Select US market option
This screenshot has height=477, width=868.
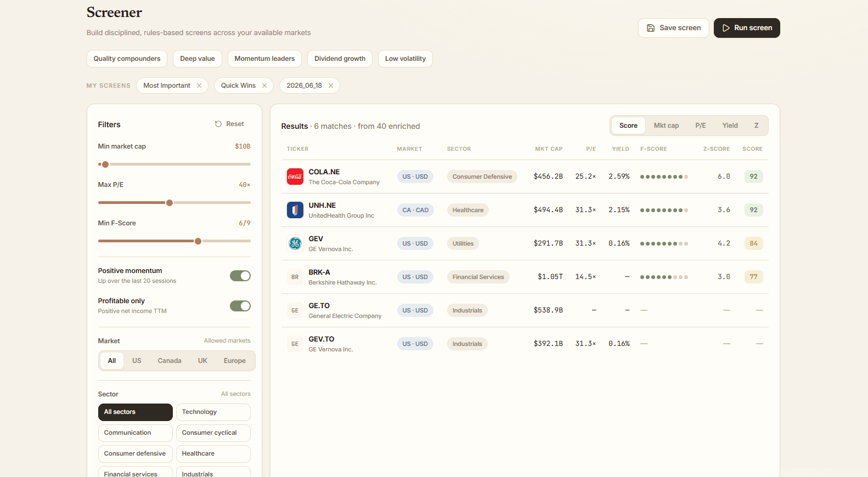pyautogui.click(x=137, y=361)
